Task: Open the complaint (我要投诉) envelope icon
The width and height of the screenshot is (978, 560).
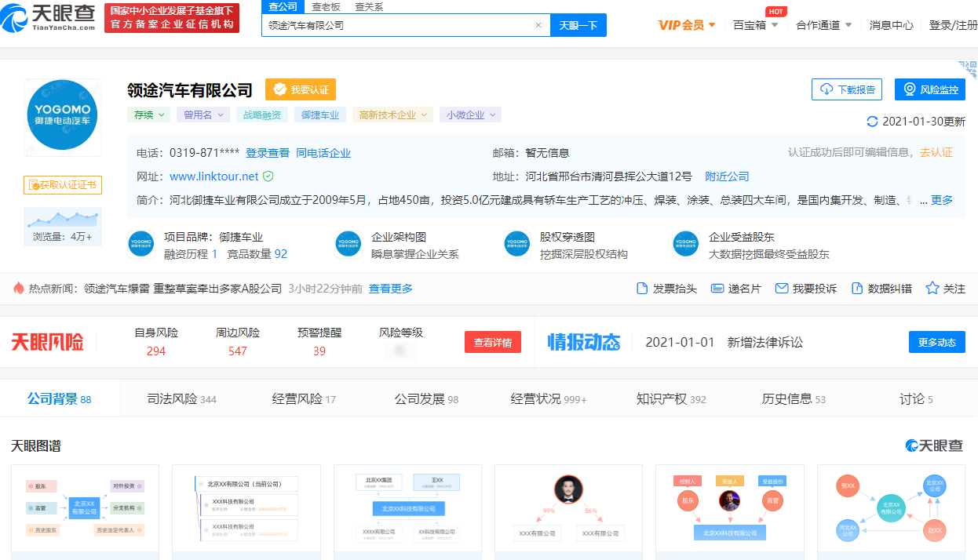Action: pyautogui.click(x=781, y=289)
